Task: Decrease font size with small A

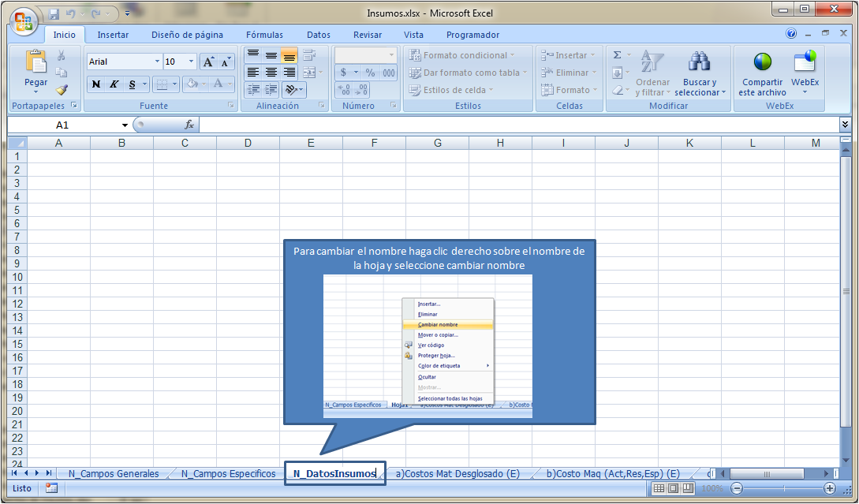Action: [x=225, y=62]
